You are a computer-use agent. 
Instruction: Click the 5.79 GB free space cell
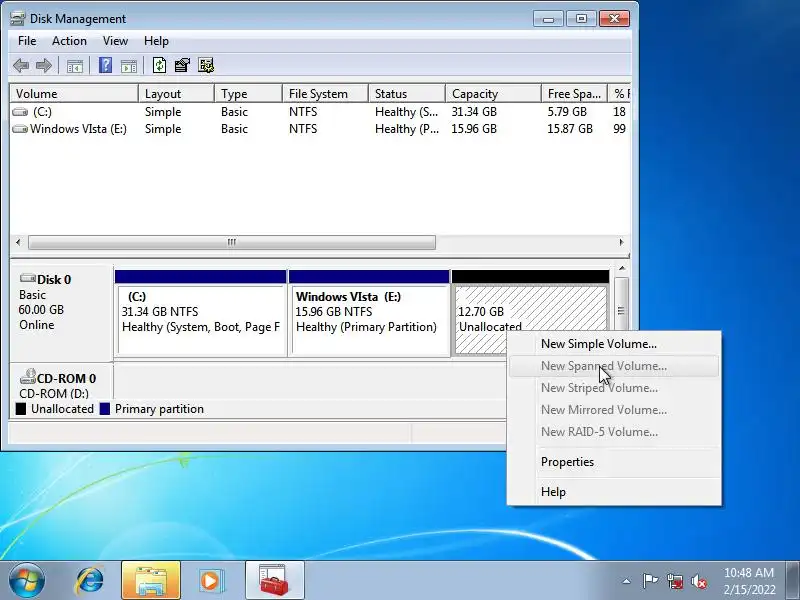pyautogui.click(x=567, y=112)
